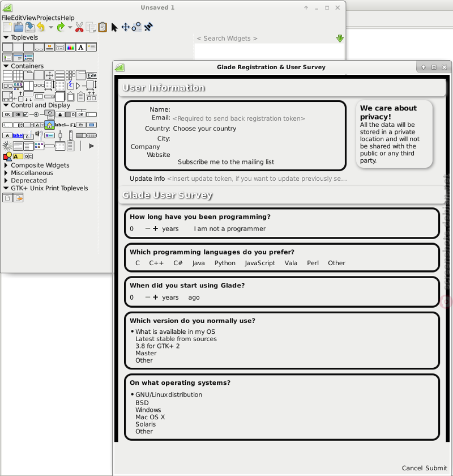Select the File Chooser Button folder icon

pyautogui.click(x=81, y=125)
